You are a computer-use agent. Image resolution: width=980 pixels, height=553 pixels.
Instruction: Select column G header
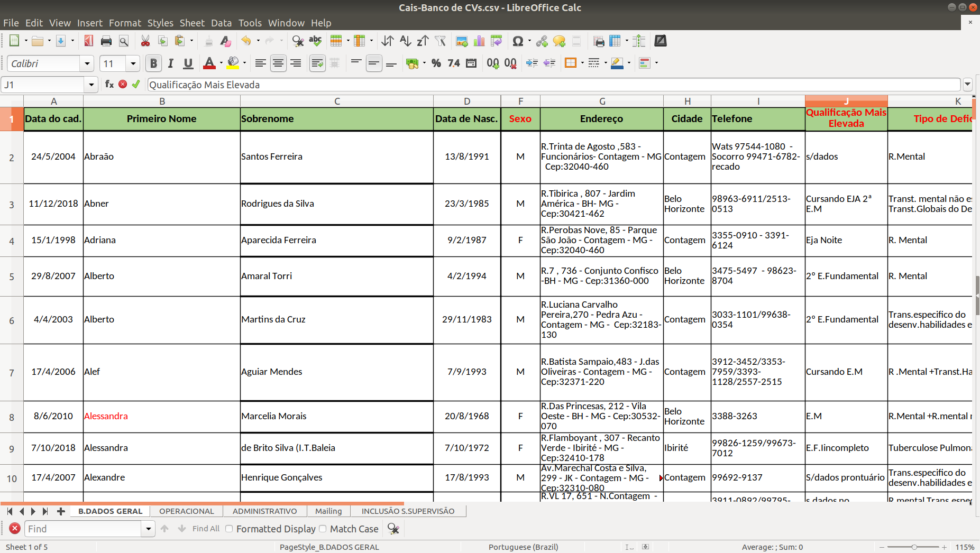(x=602, y=101)
